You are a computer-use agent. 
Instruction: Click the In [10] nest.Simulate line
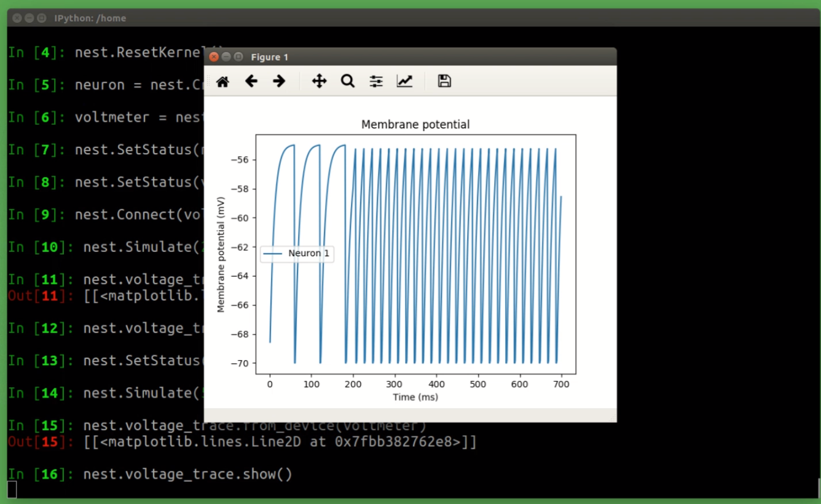106,247
